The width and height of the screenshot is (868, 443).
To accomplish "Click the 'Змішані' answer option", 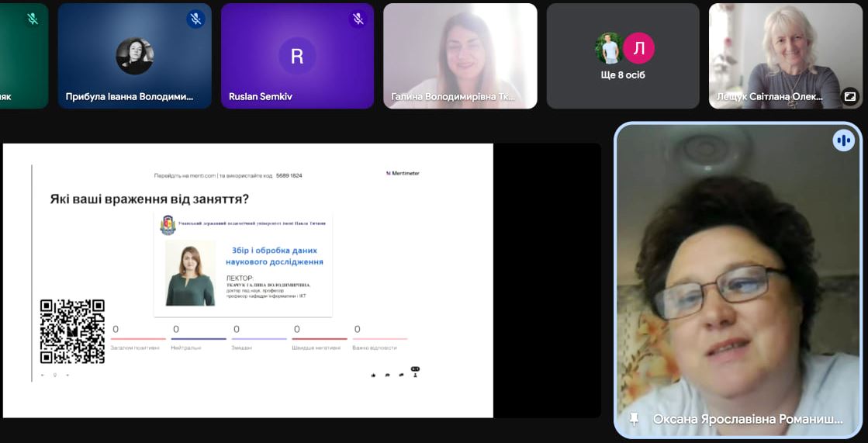I will [x=242, y=348].
